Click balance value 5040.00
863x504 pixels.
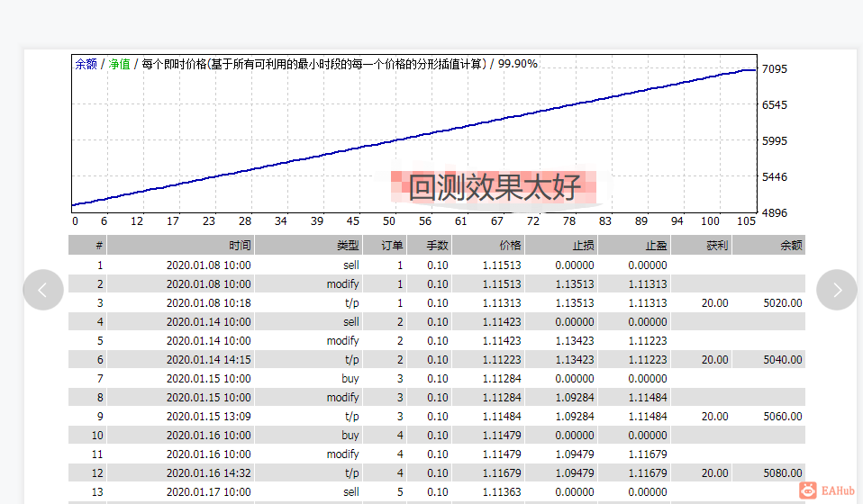point(783,359)
